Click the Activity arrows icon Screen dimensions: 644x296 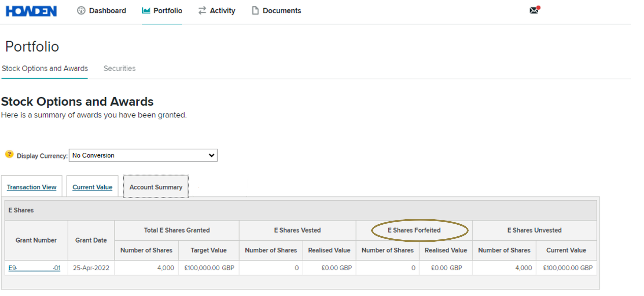pyautogui.click(x=202, y=11)
